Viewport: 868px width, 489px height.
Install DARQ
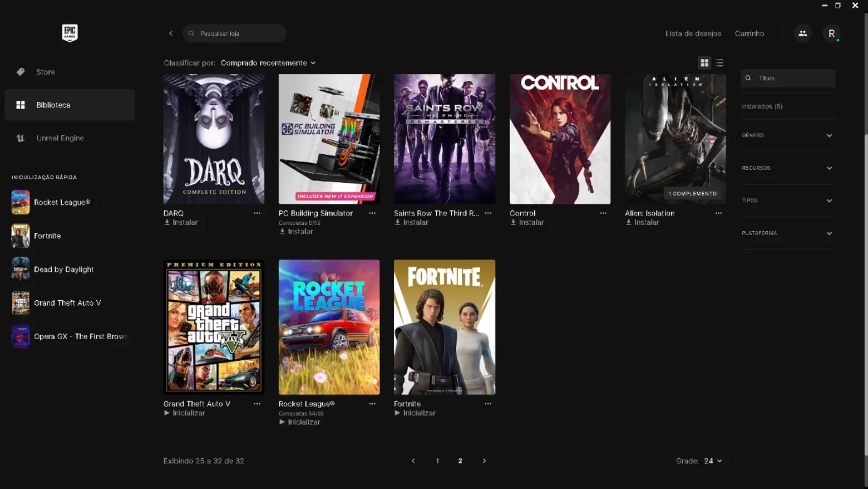181,222
